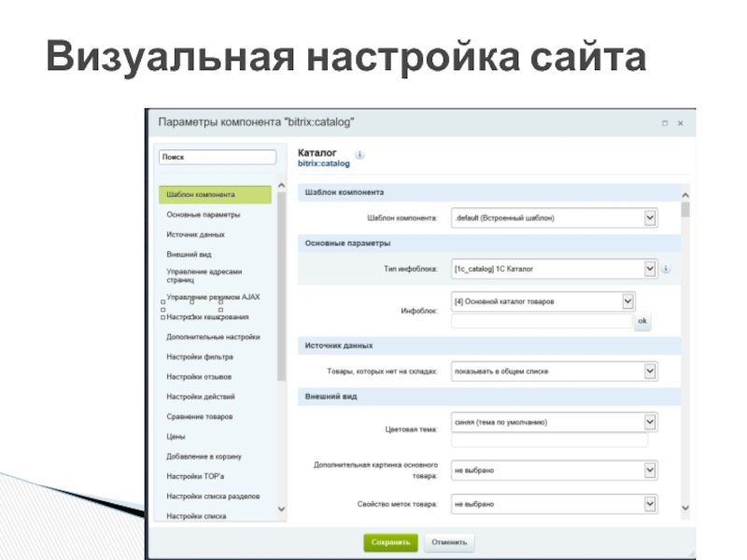Open Свойство меток товара dropdown

point(555,504)
